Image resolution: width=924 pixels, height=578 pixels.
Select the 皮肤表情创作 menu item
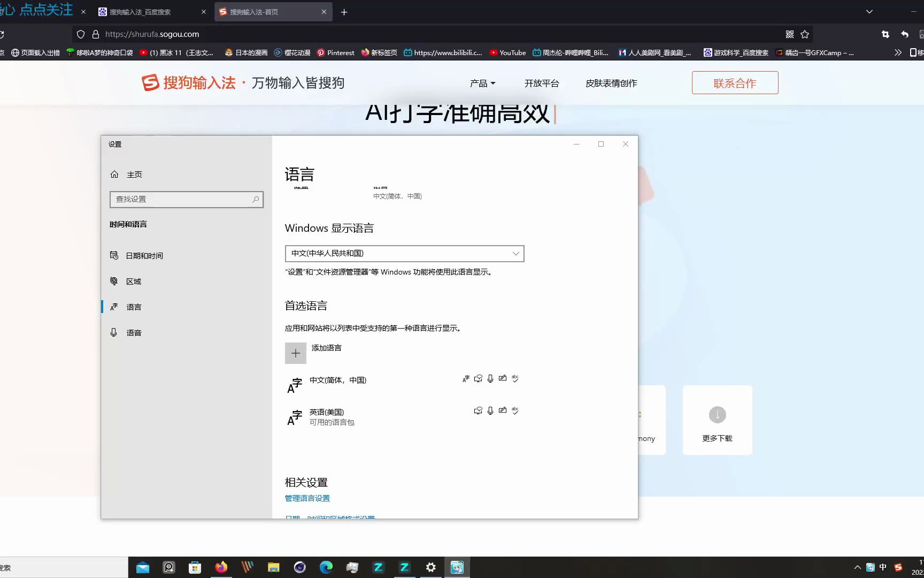(611, 83)
